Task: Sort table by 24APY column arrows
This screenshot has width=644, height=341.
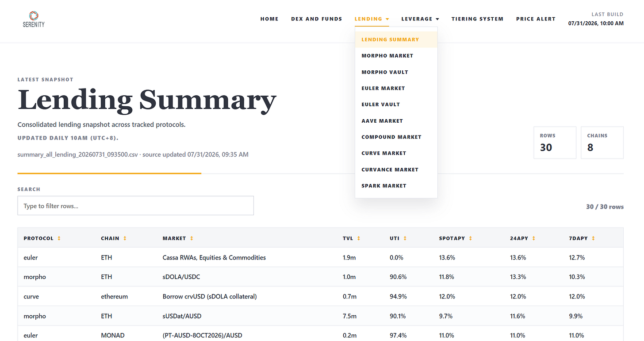Action: 534,238
